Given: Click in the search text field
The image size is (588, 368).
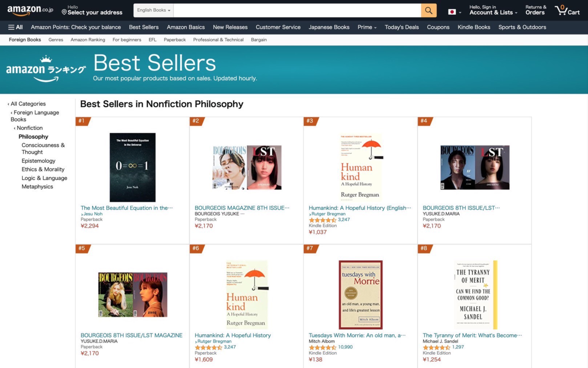Looking at the screenshot, I should point(297,10).
